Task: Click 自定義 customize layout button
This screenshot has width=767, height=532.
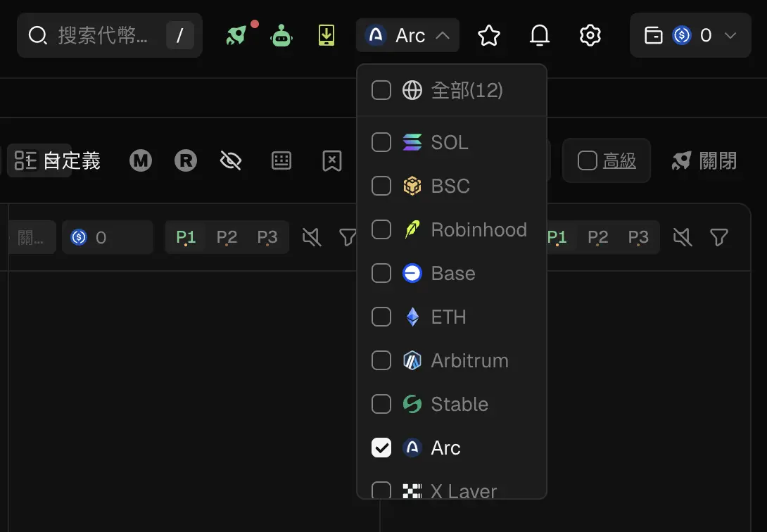Action: pos(57,160)
